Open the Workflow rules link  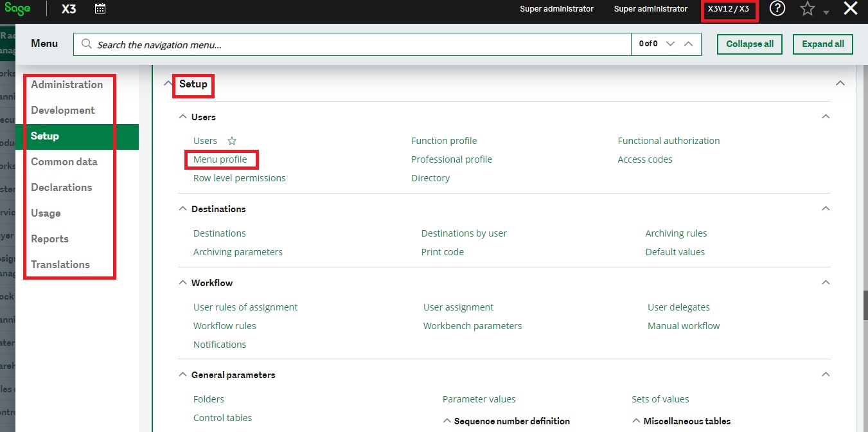tap(224, 325)
